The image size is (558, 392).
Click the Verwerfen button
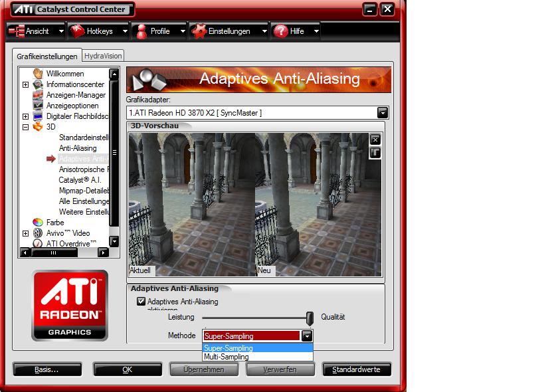point(280,369)
